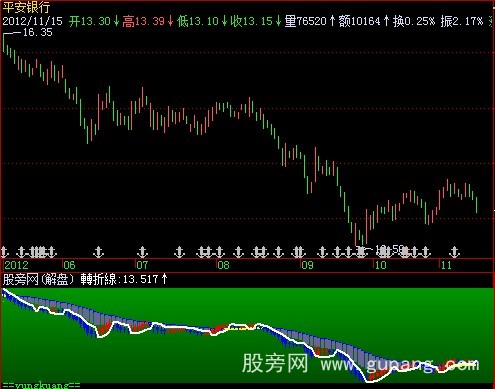Viewport: 495px width, 389px height.
Task: Select the date 2012/11/15 in header
Action: (x=32, y=22)
